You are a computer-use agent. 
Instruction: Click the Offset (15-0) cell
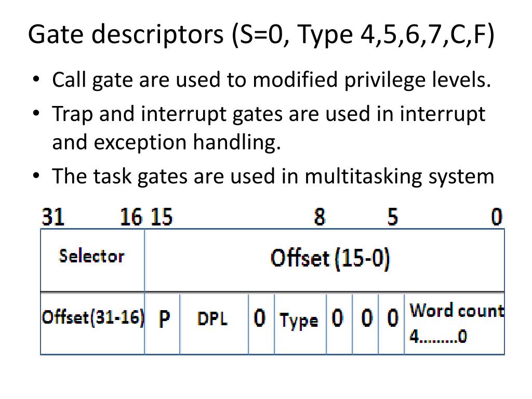tap(324, 260)
